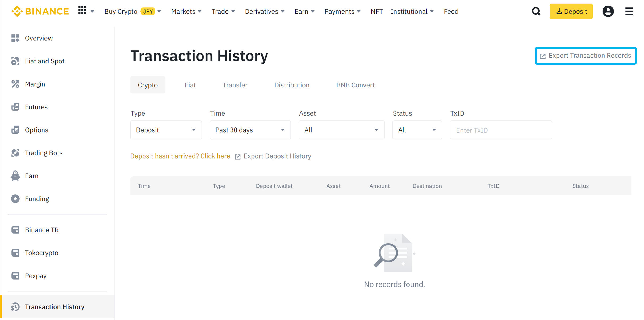Image resolution: width=644 pixels, height=320 pixels.
Task: Click the Transaction History clock icon
Action: tap(15, 307)
